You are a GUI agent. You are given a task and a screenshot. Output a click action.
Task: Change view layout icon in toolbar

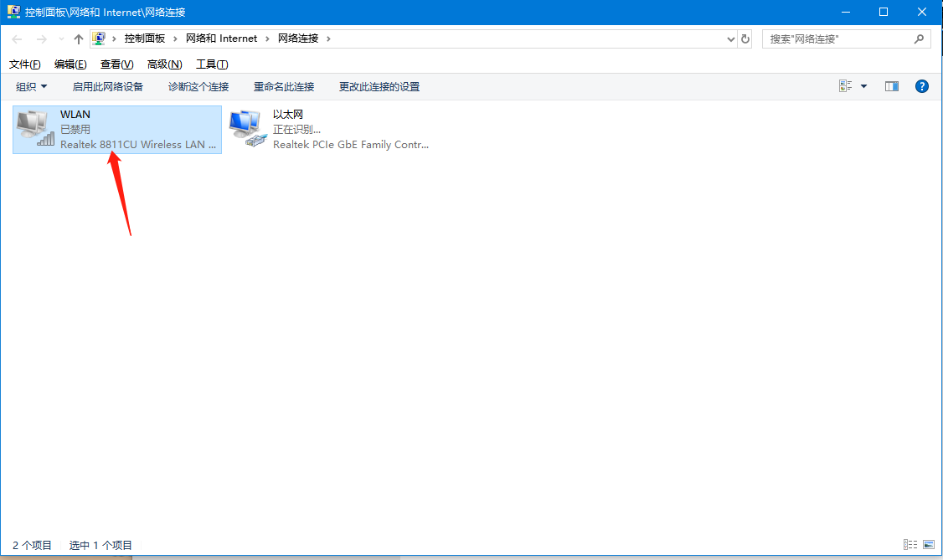point(846,86)
